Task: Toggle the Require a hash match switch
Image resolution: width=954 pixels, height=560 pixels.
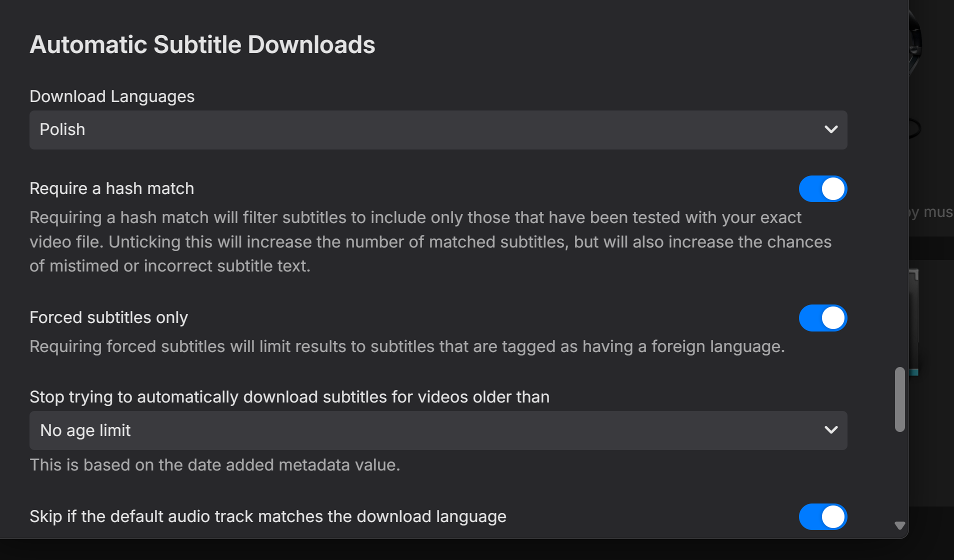Action: pos(822,189)
